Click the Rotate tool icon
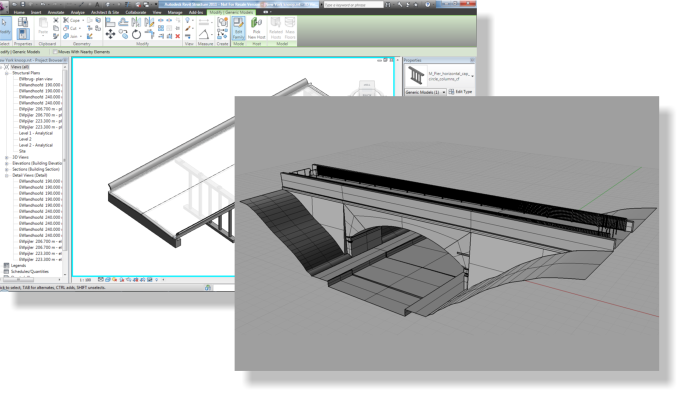This screenshot has height=396, width=683. tap(136, 34)
